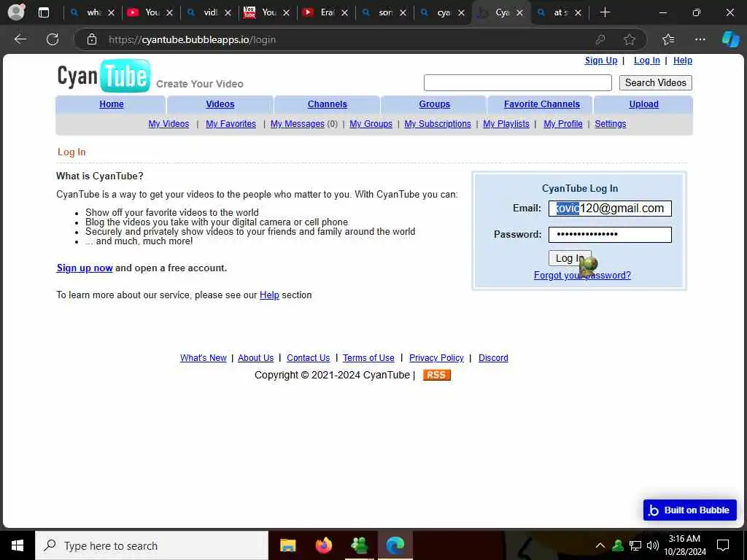Image resolution: width=747 pixels, height=560 pixels.
Task: Open Discord footer link
Action: (493, 358)
